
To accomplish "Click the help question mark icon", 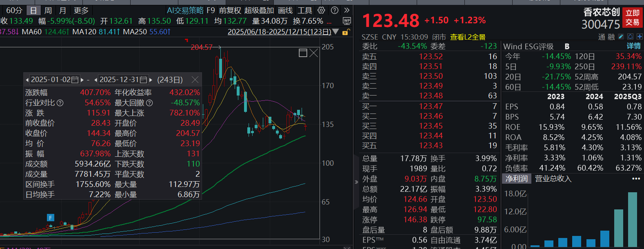I will [x=335, y=10].
